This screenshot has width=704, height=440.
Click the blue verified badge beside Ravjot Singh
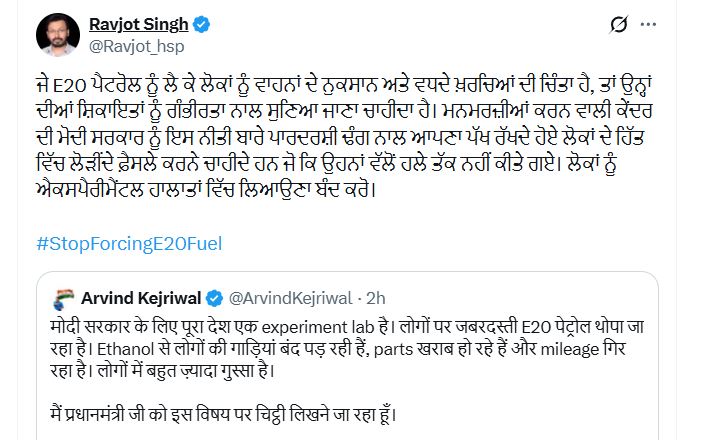pyautogui.click(x=201, y=24)
